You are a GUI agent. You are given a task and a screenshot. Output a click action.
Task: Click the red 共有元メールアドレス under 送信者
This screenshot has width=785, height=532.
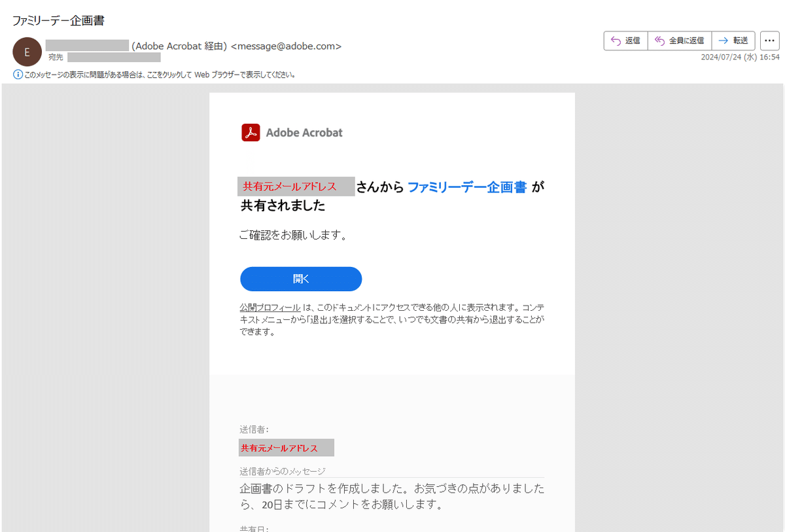pos(287,448)
